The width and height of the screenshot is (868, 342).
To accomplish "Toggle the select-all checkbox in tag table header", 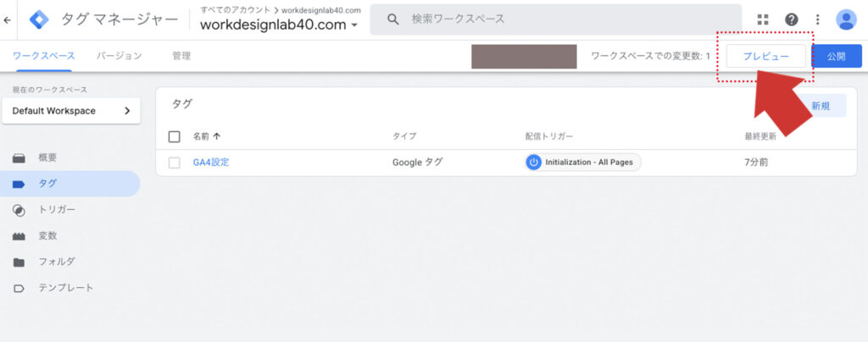I will point(174,136).
